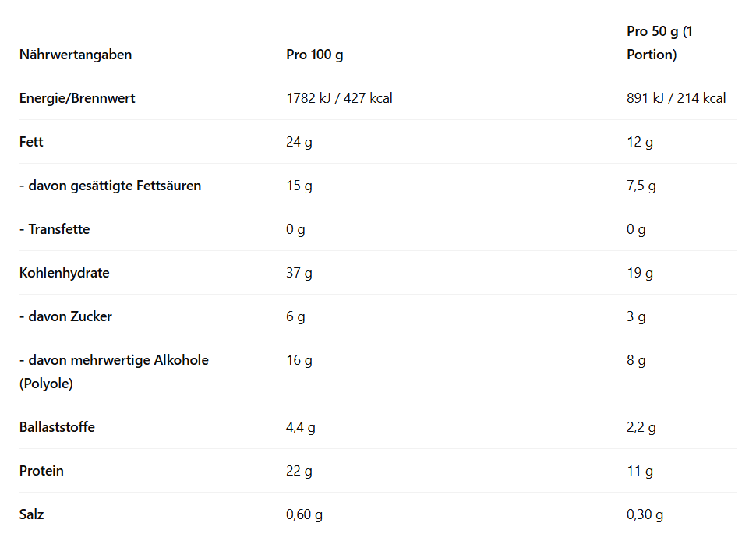Screen dimensions: 756x548
Task: Click the 1782 kJ / 427 kcal value
Action: [x=339, y=98]
